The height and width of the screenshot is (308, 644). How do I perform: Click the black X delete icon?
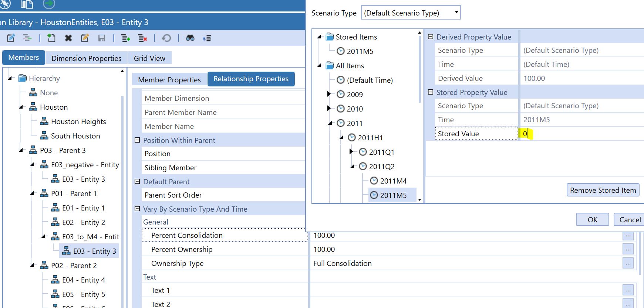tap(68, 38)
